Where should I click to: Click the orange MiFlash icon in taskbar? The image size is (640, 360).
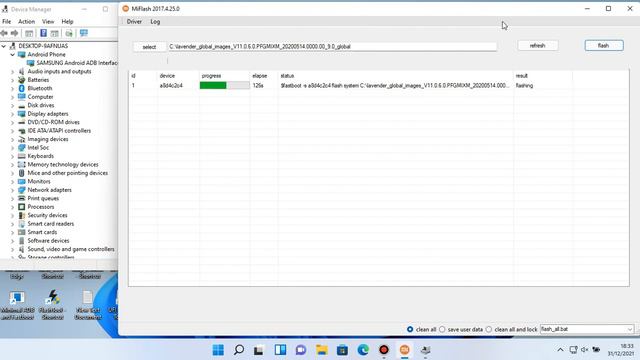pos(404,350)
